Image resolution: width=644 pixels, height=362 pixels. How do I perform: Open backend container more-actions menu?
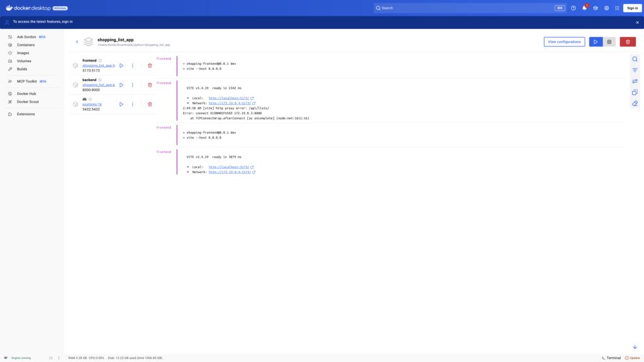(x=132, y=85)
